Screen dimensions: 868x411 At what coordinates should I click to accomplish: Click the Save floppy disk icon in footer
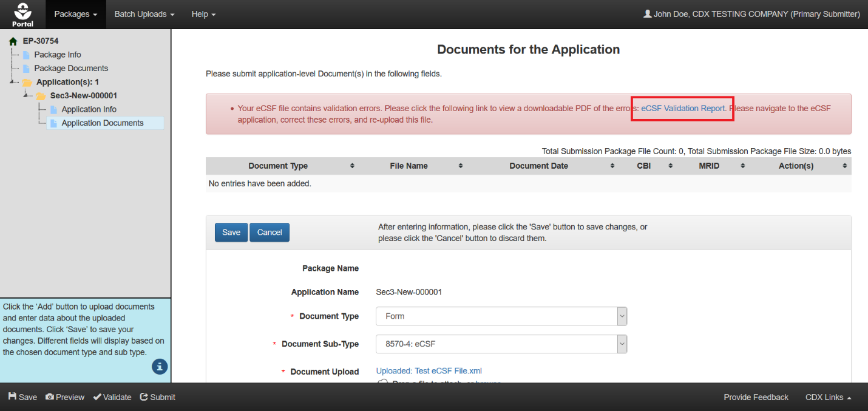pyautogui.click(x=12, y=397)
